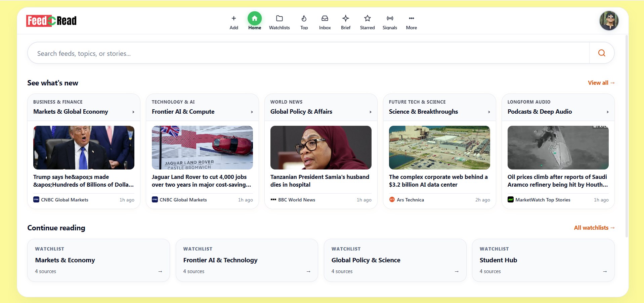The image size is (644, 303).
Task: Expand Science & Breakthroughs chevron
Action: (x=489, y=112)
